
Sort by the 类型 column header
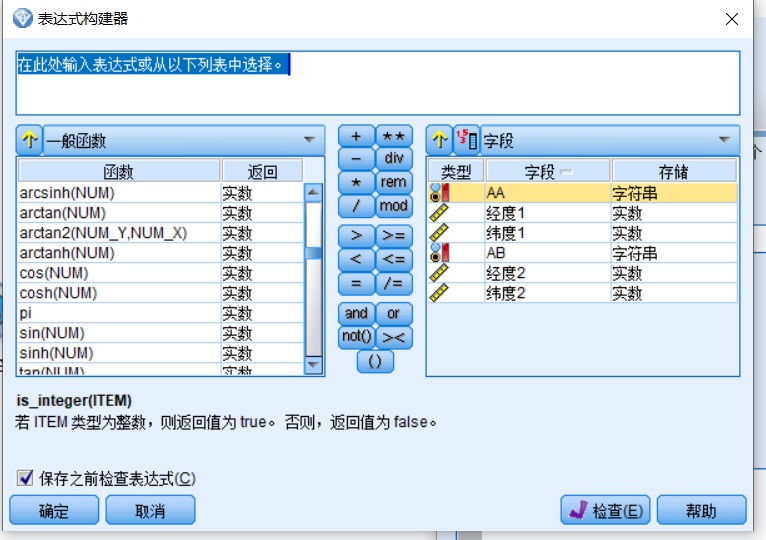[456, 171]
